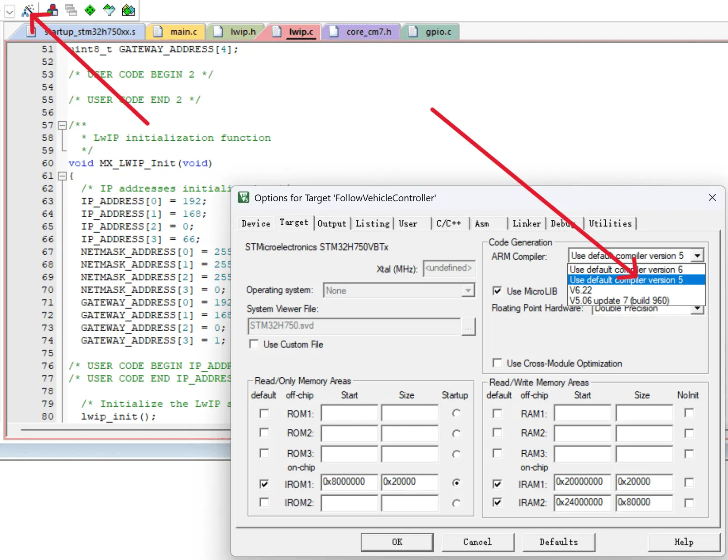Click the STM32H750.svd file field

click(354, 326)
